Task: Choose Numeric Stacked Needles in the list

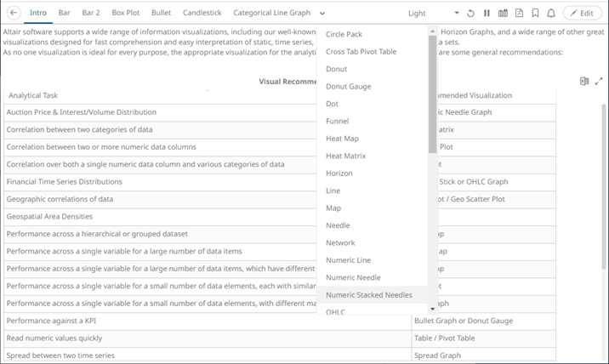Action: pos(368,295)
